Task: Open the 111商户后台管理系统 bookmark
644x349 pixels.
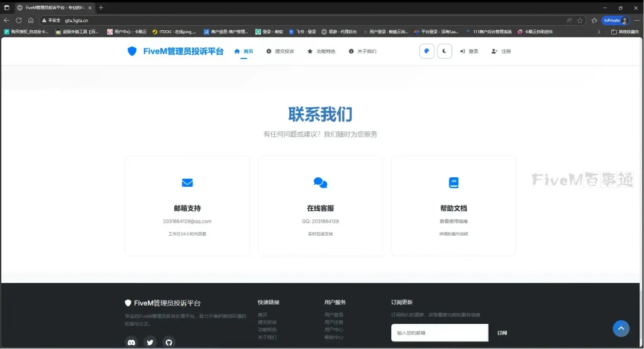Action: coord(489,31)
